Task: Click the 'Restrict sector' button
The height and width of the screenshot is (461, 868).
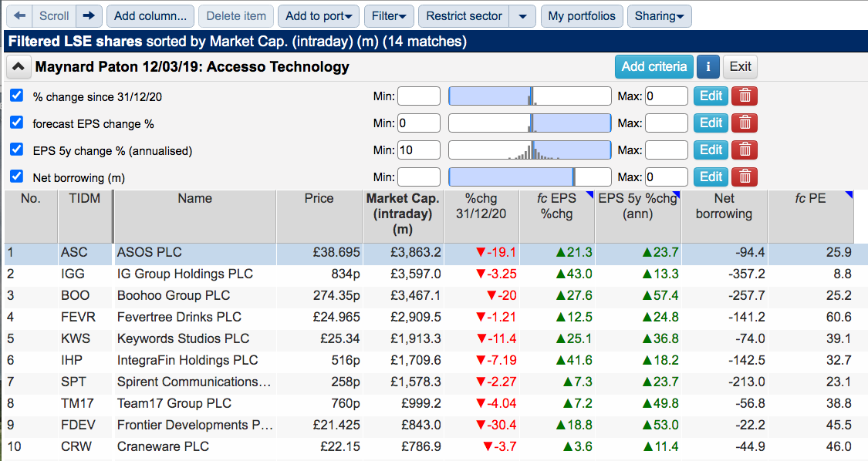Action: [x=464, y=16]
